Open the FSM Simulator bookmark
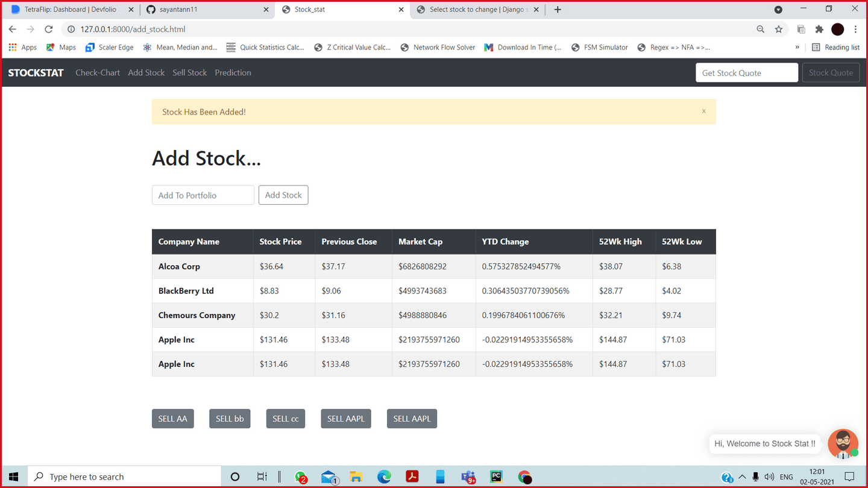This screenshot has height=488, width=868. pyautogui.click(x=600, y=47)
